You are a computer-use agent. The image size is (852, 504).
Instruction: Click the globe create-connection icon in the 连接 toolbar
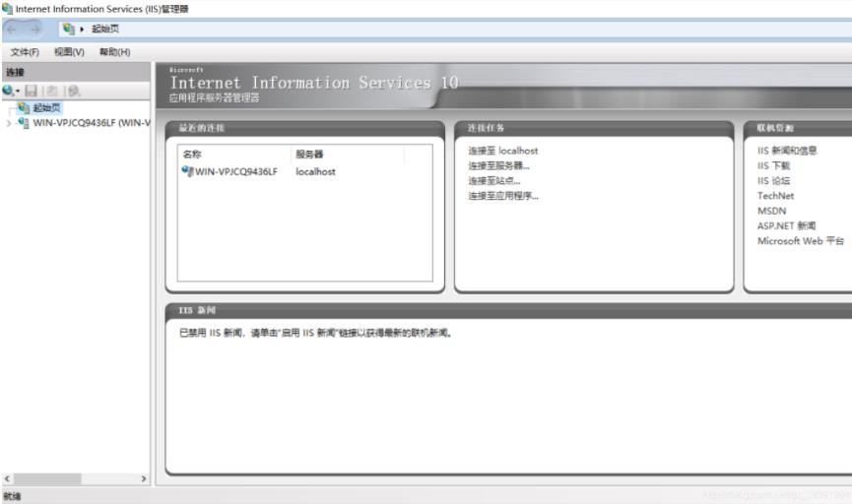[x=8, y=91]
